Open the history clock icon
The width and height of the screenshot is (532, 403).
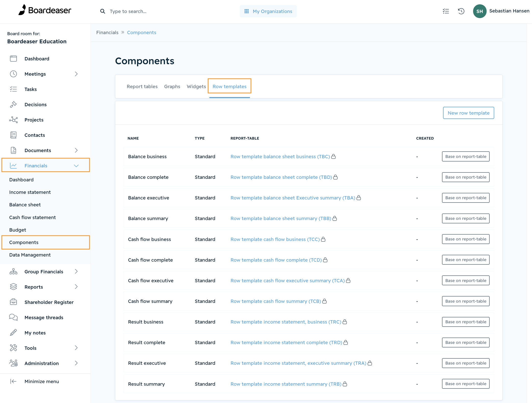click(x=461, y=11)
